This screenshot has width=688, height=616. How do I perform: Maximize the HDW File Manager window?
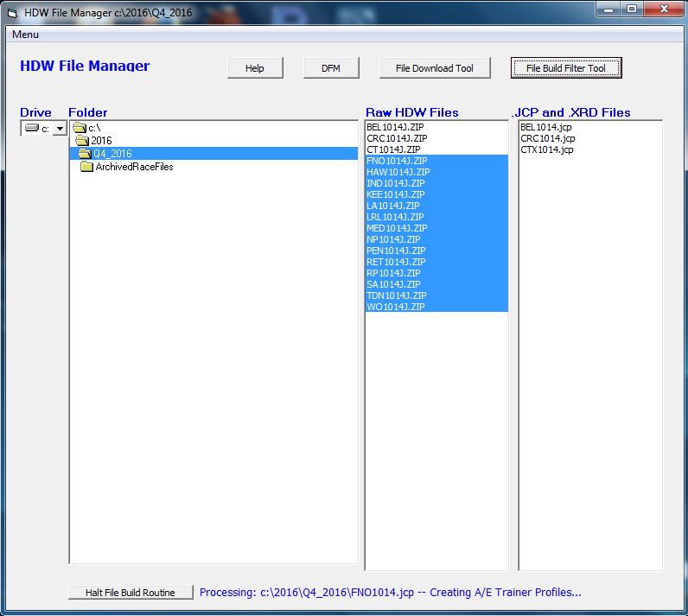[632, 9]
